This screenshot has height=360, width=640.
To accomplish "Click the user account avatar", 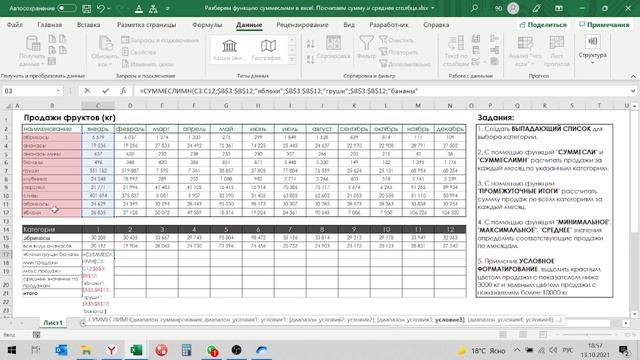I will (513, 8).
